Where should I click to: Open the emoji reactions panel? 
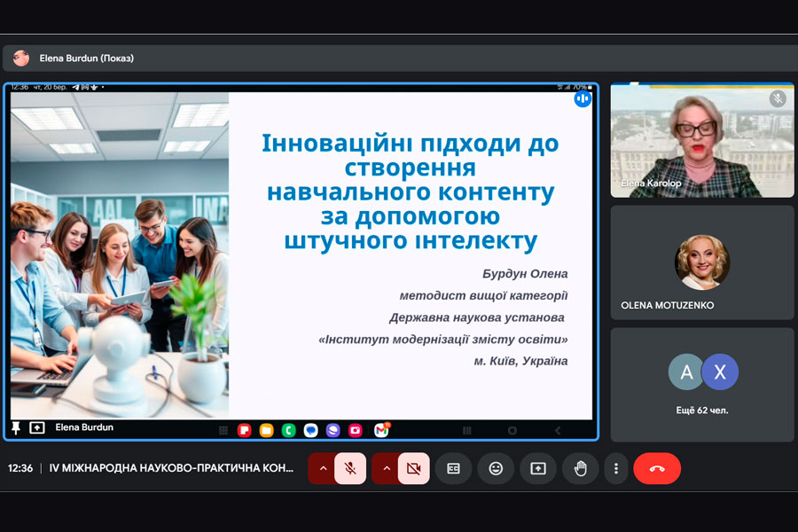496,468
